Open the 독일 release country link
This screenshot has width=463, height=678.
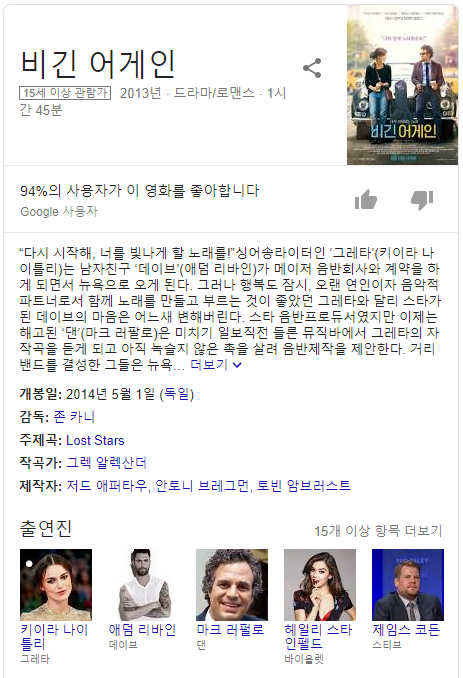pyautogui.click(x=176, y=394)
